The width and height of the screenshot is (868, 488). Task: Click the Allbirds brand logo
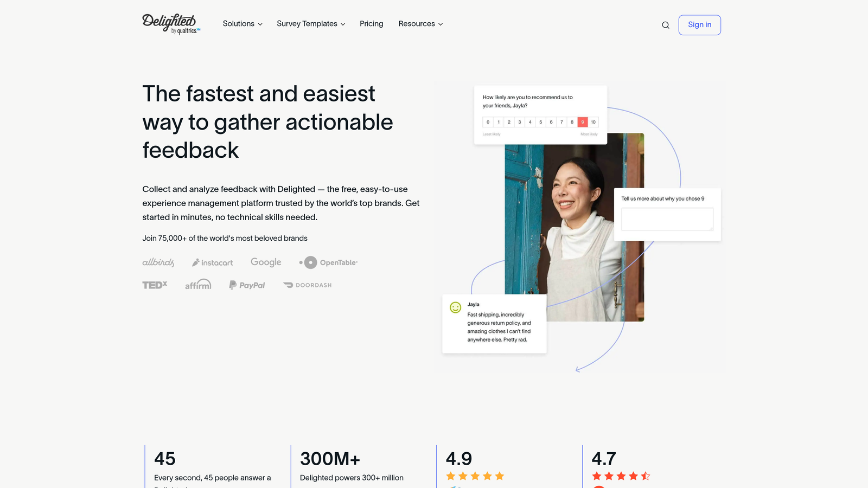157,262
